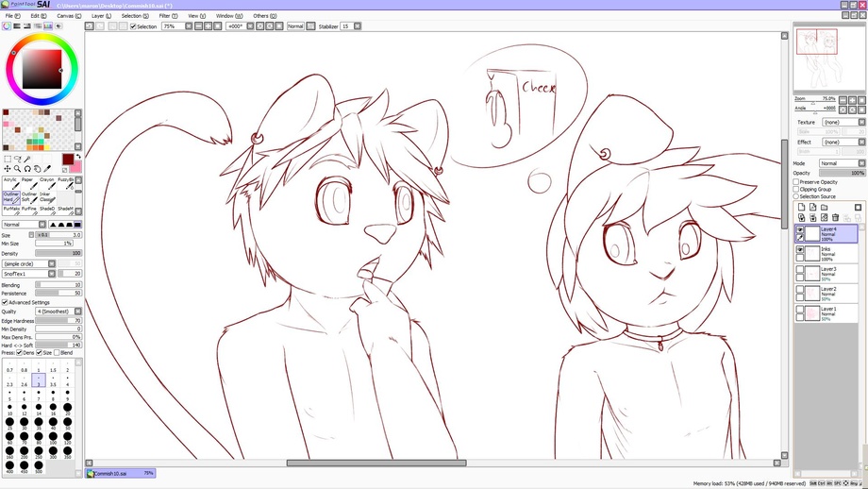Select the Layer3 layer entry

(x=826, y=274)
